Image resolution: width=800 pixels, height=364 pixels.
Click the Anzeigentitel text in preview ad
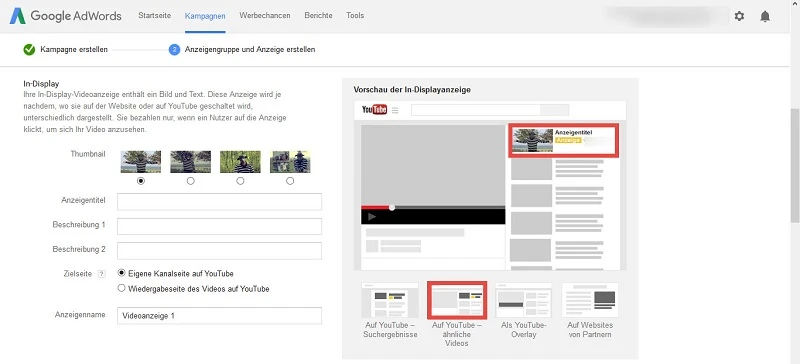click(573, 132)
